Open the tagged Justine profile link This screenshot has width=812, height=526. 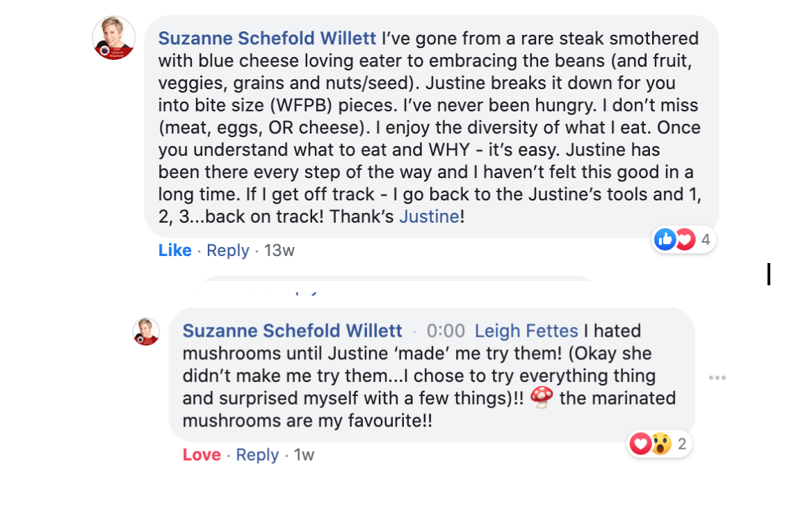(x=430, y=216)
